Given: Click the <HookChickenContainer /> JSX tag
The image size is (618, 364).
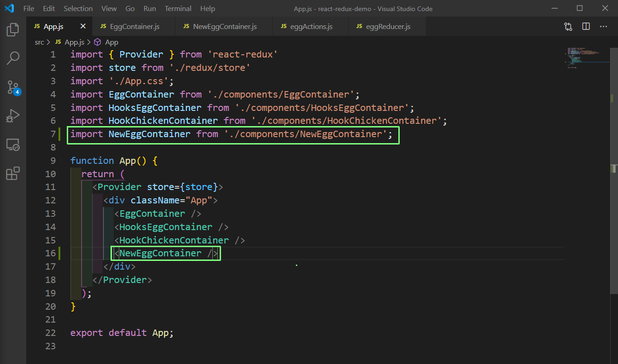Looking at the screenshot, I should [180, 240].
